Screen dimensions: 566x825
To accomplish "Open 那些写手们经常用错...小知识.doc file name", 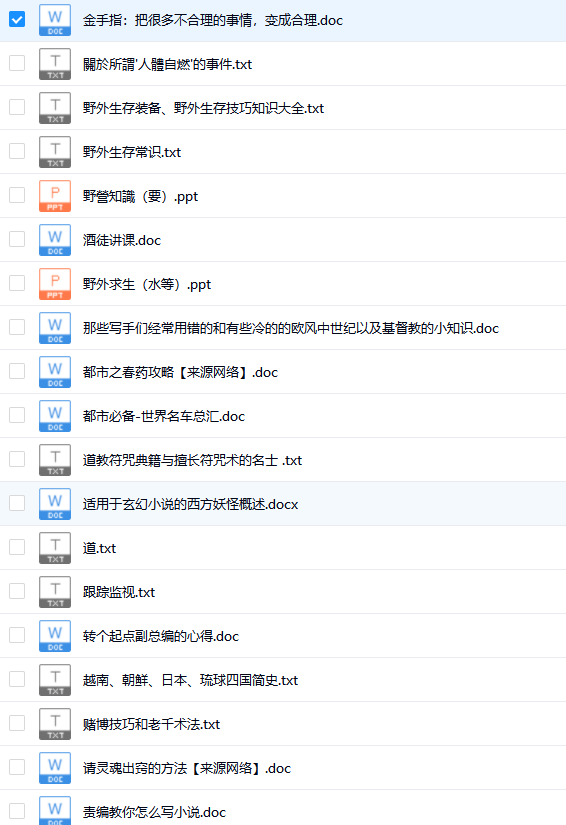I will (x=290, y=328).
